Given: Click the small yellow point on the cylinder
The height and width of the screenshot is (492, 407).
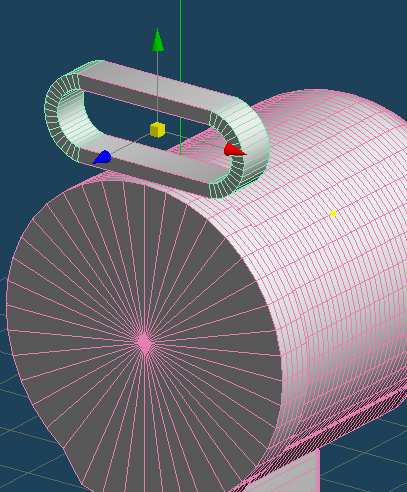Looking at the screenshot, I should tap(333, 214).
